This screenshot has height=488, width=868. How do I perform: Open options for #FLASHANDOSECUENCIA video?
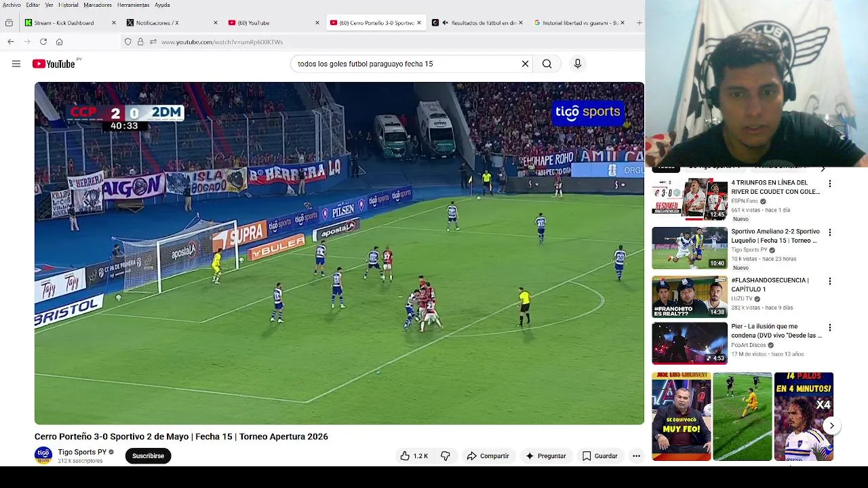[x=829, y=281]
